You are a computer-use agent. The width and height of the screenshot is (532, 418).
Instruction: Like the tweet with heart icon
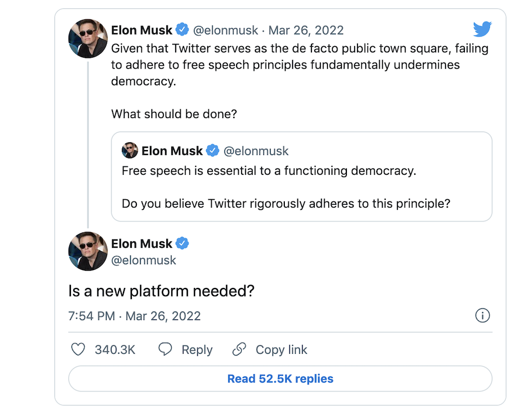tap(79, 350)
